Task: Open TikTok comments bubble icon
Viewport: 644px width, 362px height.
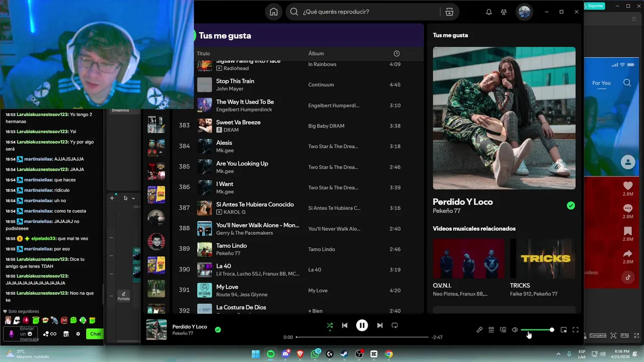Action: click(x=627, y=208)
